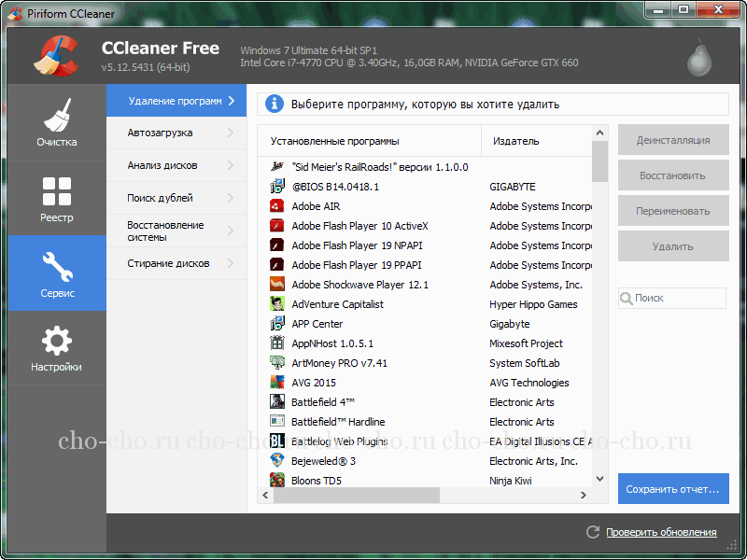Click the horizontal scrollbar right arrow
This screenshot has width=747, height=560.
(583, 496)
